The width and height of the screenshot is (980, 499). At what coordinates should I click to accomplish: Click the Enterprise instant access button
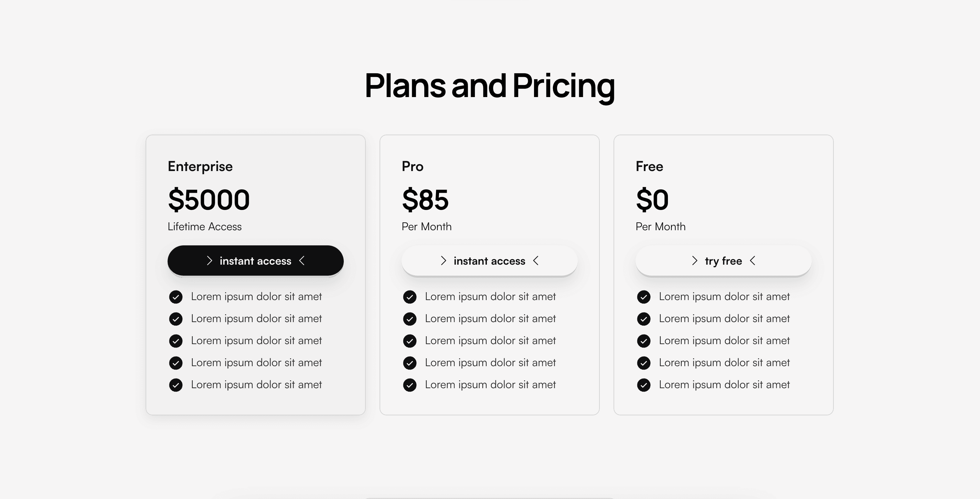(x=255, y=261)
